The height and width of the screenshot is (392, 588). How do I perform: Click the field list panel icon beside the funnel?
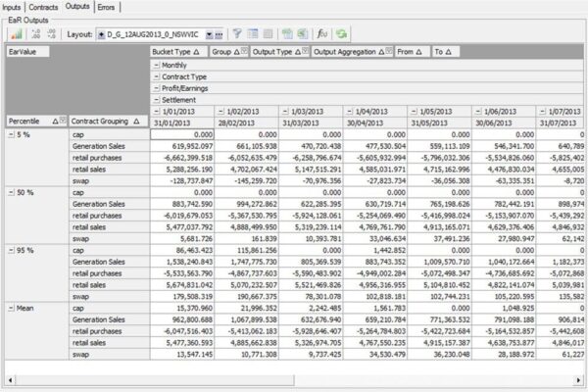[x=253, y=34]
